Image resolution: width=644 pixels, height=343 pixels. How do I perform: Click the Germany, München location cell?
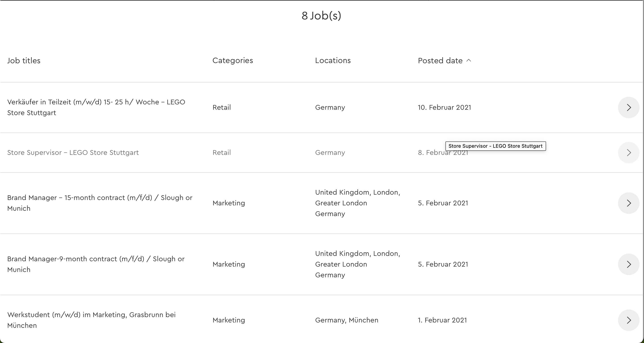347,320
